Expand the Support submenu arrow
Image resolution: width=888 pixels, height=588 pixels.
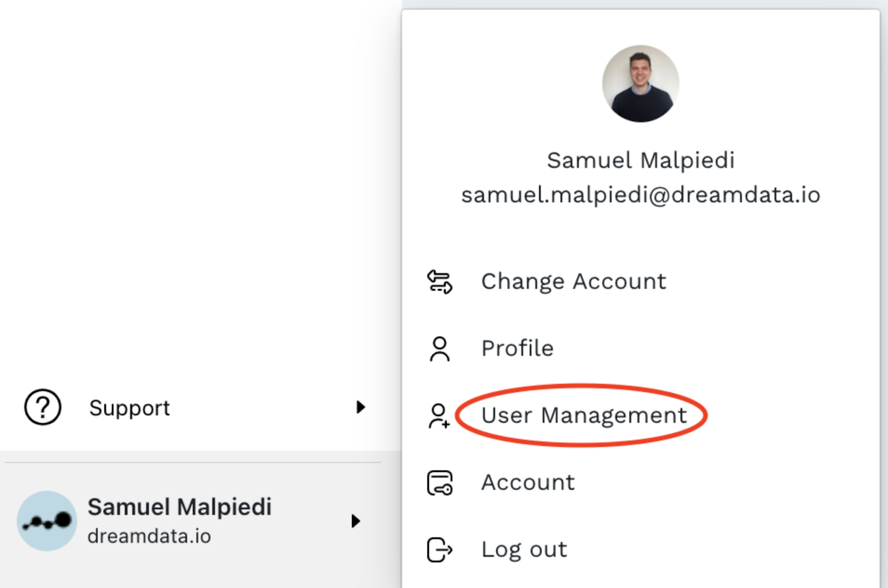coord(360,407)
